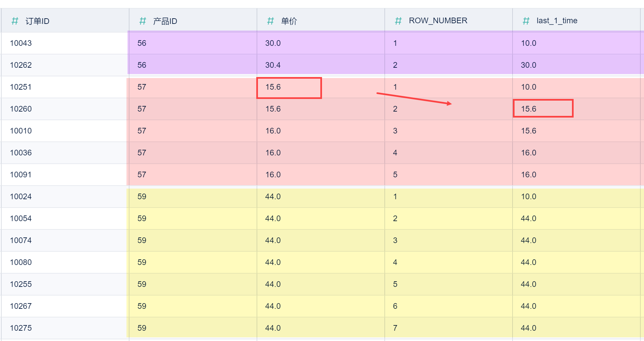
Task: Click the red-boxed 15.6 last_1_time cell
Action: pos(543,109)
